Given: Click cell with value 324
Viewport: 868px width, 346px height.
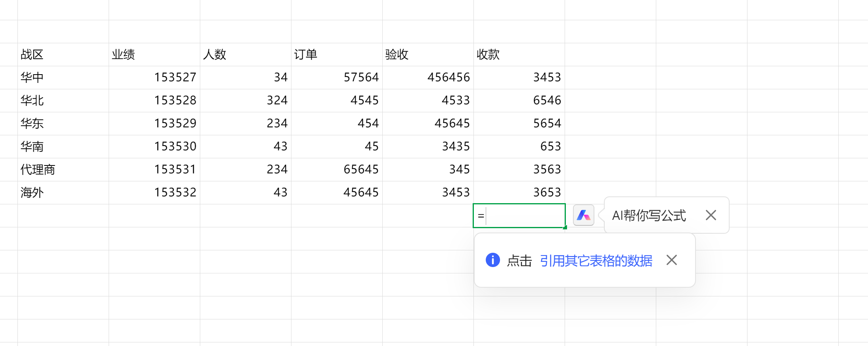Looking at the screenshot, I should pyautogui.click(x=245, y=100).
